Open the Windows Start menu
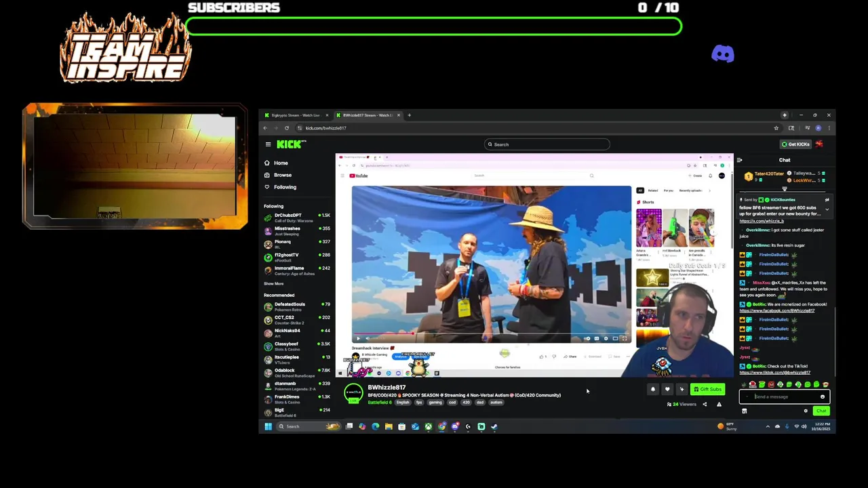The width and height of the screenshot is (868, 488). [x=268, y=426]
